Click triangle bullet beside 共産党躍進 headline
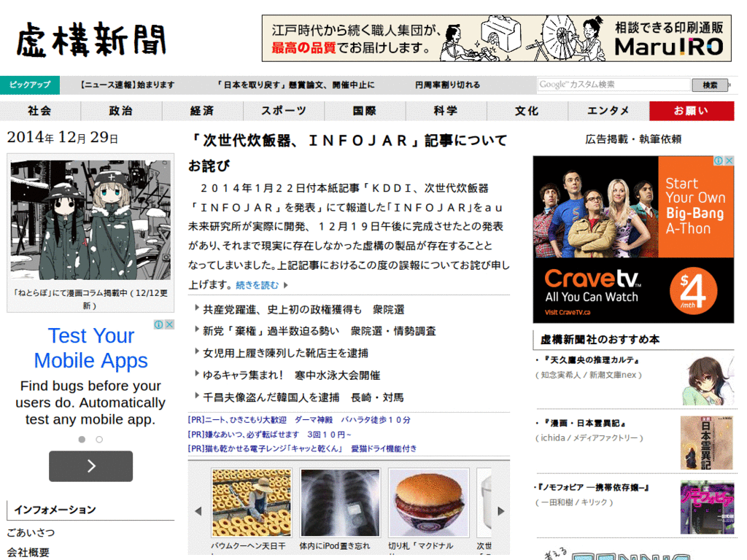The height and width of the screenshot is (560, 747). 197,308
